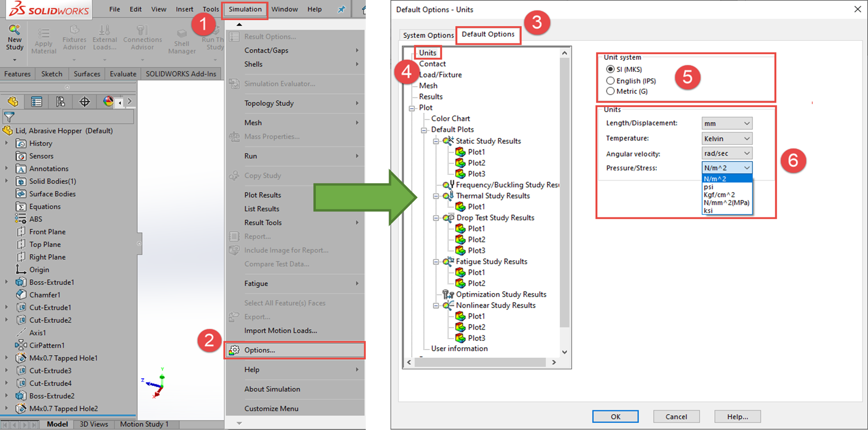Image resolution: width=868 pixels, height=430 pixels.
Task: Click the New Study icon
Action: (x=14, y=30)
